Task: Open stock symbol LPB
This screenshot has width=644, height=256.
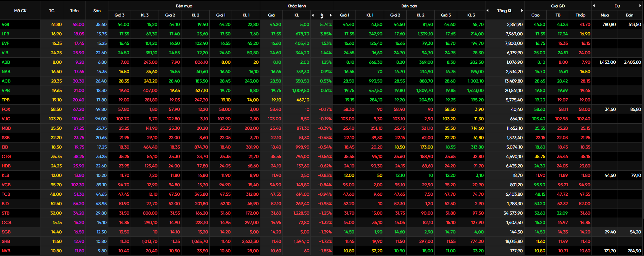Action: click(x=5, y=34)
